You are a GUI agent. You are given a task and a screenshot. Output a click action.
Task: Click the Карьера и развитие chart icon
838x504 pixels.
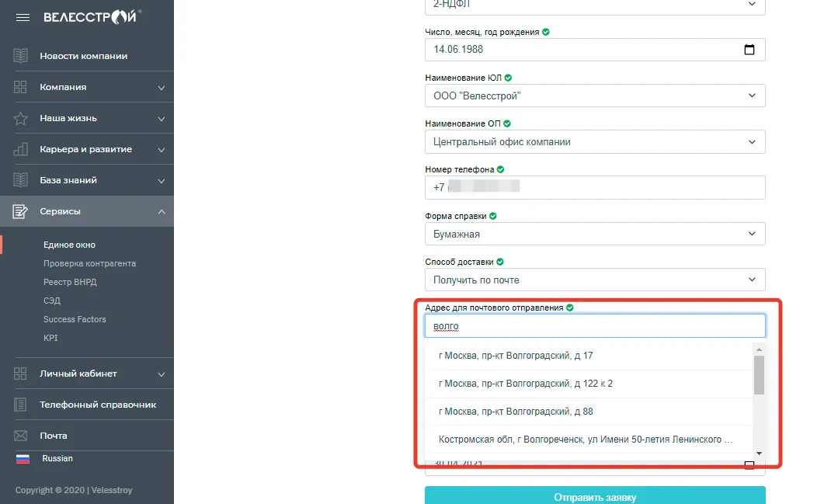pyautogui.click(x=21, y=149)
